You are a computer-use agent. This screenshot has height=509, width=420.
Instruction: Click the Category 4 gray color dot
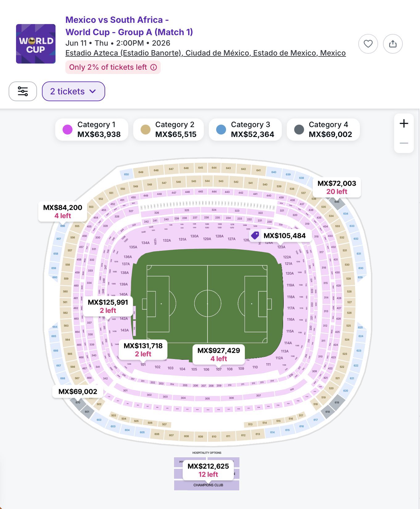[x=299, y=130]
